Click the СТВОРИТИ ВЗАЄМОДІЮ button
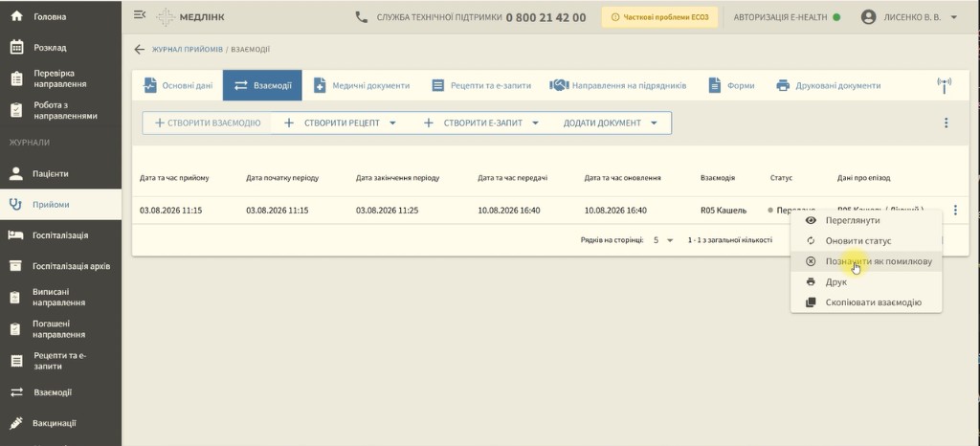The height and width of the screenshot is (446, 980). 207,123
